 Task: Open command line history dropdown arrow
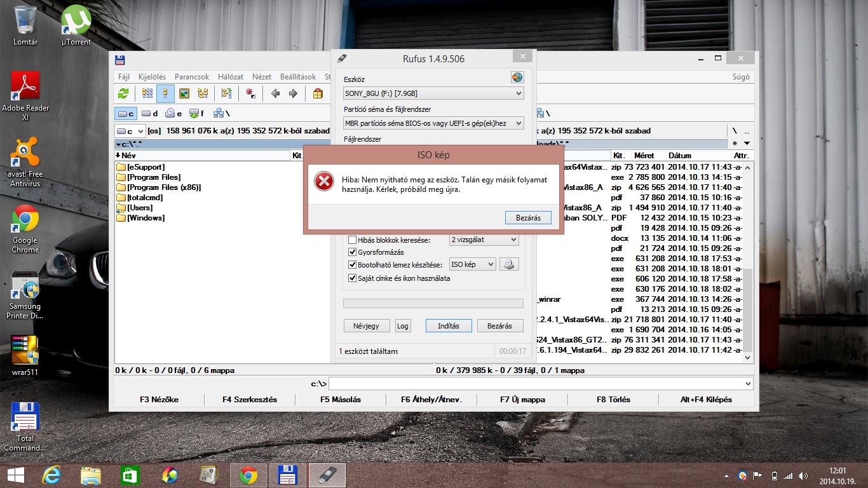(747, 384)
